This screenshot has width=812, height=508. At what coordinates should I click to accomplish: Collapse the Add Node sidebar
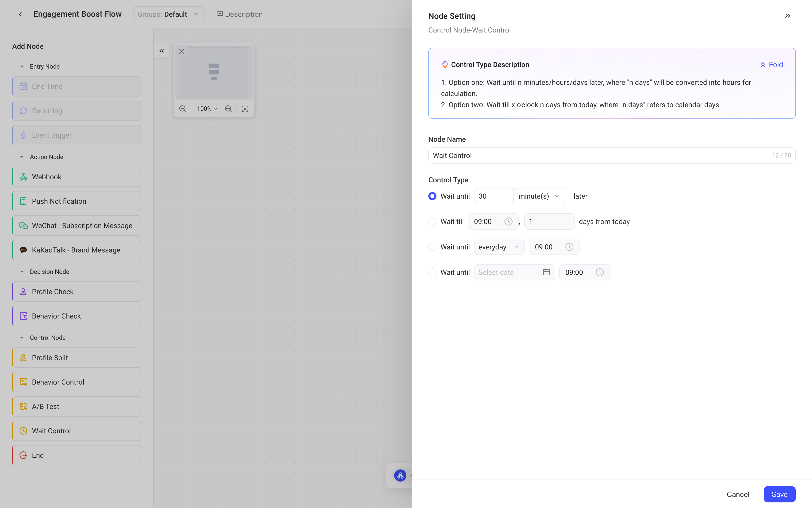[161, 51]
